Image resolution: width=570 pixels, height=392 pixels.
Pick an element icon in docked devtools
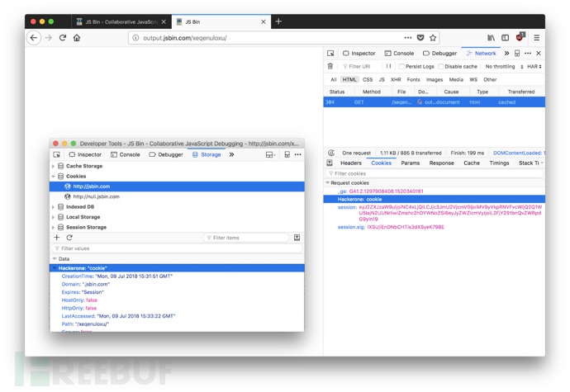point(330,54)
